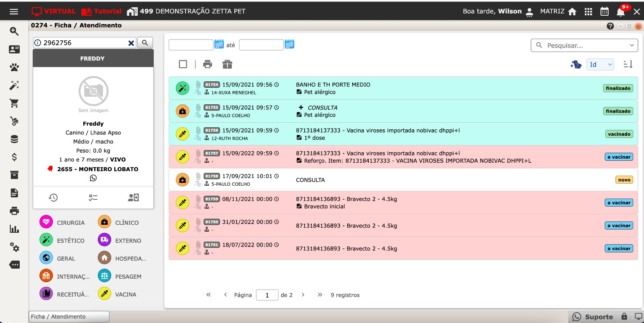Click the Tutorial link in header
644x323 pixels.
pos(101,11)
